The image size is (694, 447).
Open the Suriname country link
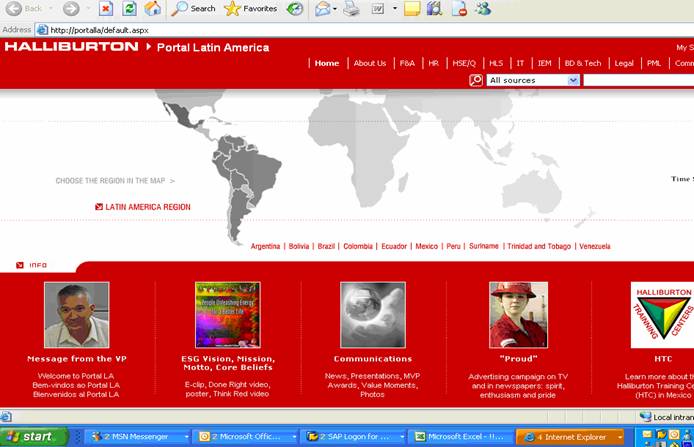484,246
